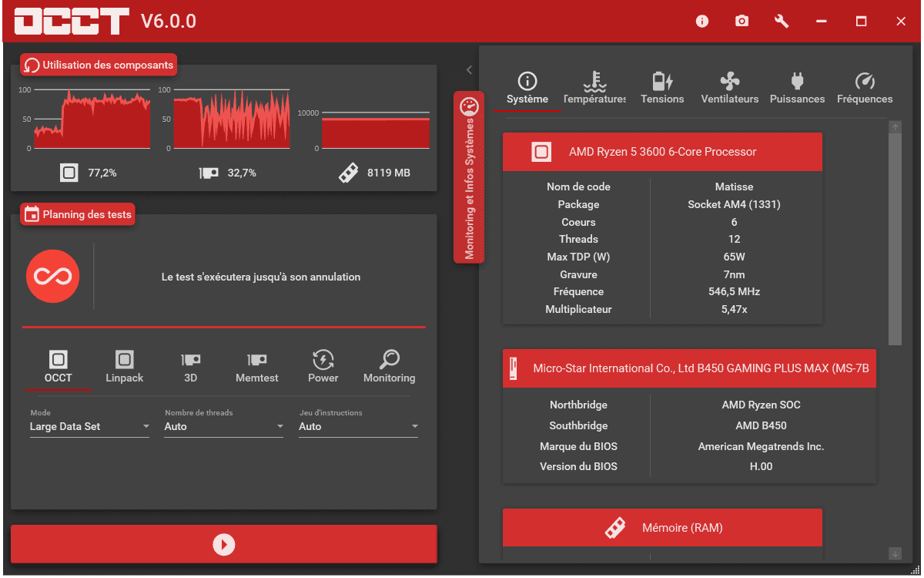This screenshot has width=924, height=578.
Task: Click the "V6.0.0" version label
Action: click(169, 22)
